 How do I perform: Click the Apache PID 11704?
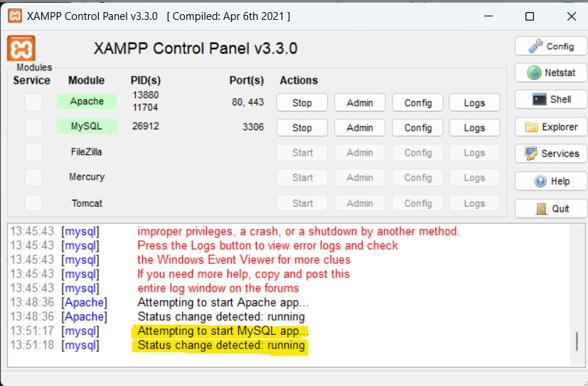click(146, 107)
